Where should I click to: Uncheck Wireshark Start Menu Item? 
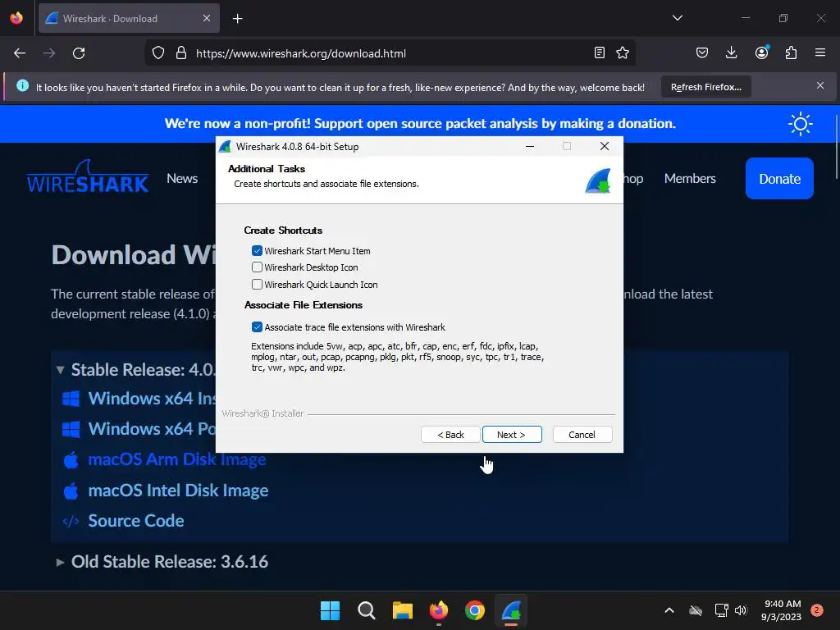[257, 251]
